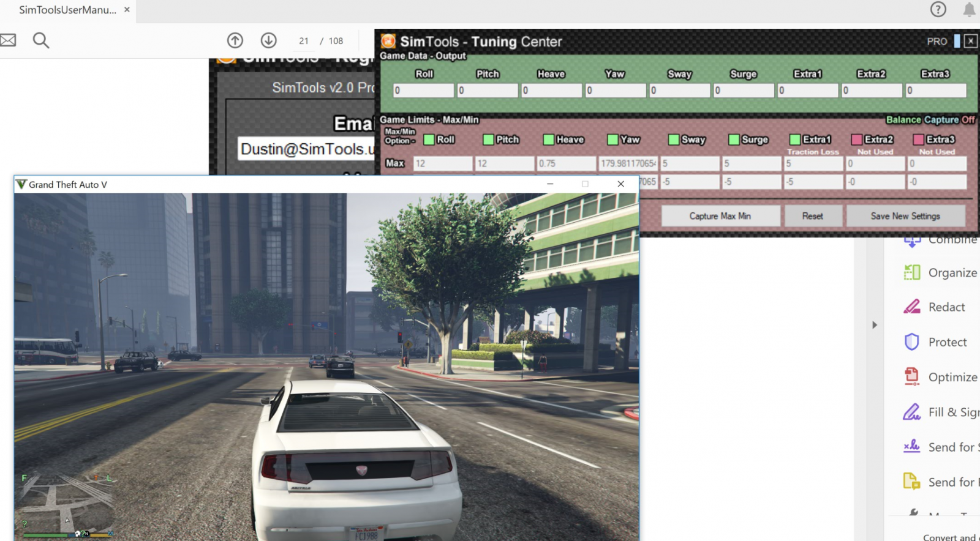Toggle the Sway Max/Min option checkbox
This screenshot has height=541, width=980.
coord(674,140)
